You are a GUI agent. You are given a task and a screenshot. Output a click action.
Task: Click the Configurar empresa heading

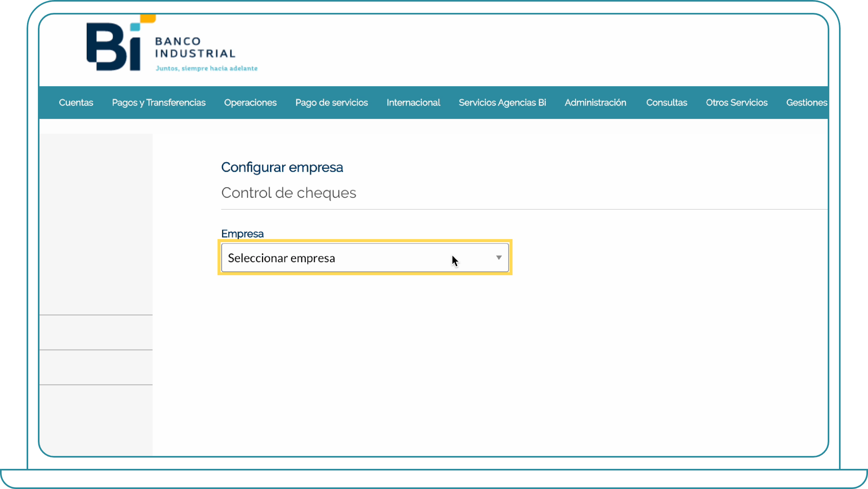(x=282, y=168)
